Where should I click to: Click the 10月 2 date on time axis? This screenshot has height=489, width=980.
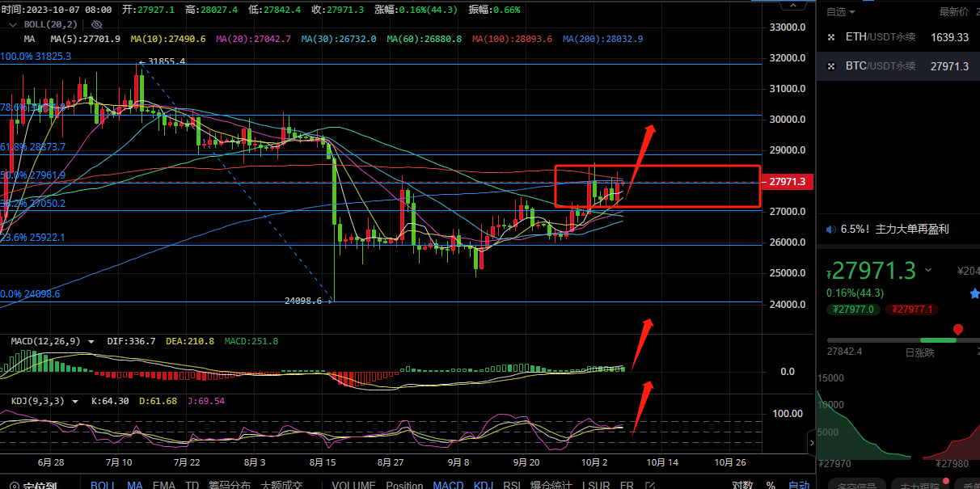tap(593, 462)
